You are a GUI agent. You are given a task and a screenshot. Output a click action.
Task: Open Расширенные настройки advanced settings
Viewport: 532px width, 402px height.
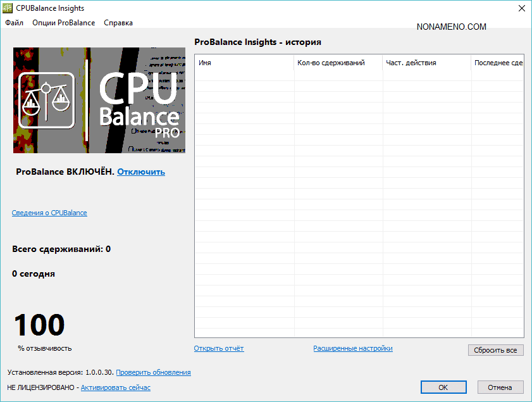pos(352,348)
